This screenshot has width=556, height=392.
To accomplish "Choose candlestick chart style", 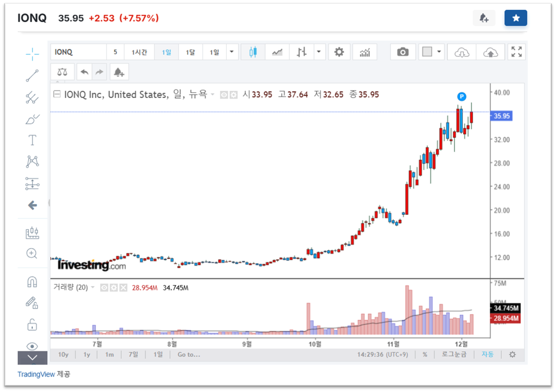I will pos(253,52).
